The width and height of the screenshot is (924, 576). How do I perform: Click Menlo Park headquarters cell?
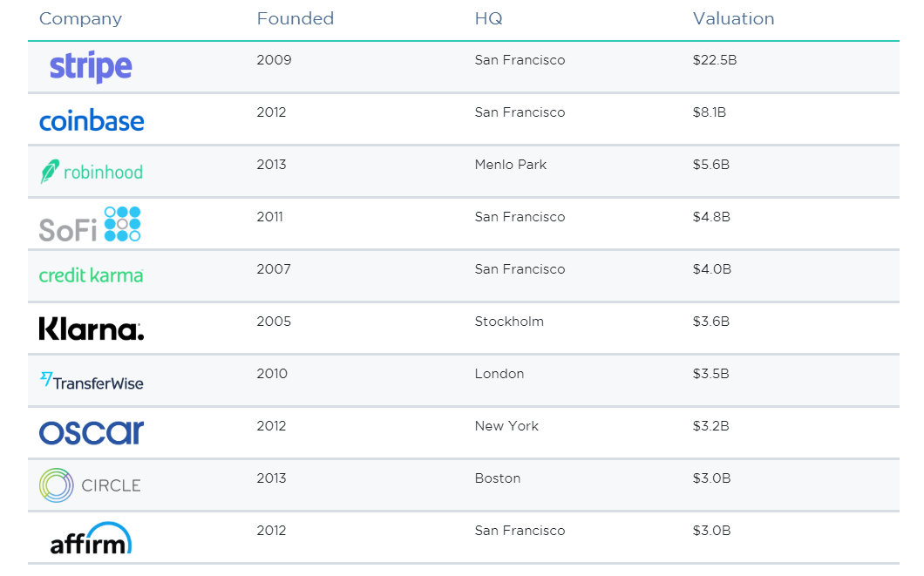pos(511,165)
